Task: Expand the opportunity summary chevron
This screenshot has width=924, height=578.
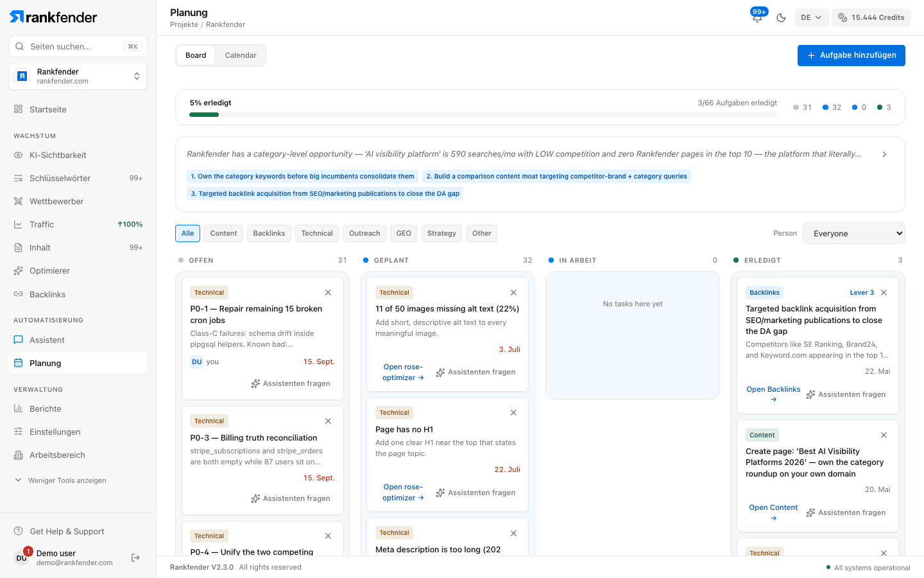Action: click(x=884, y=154)
